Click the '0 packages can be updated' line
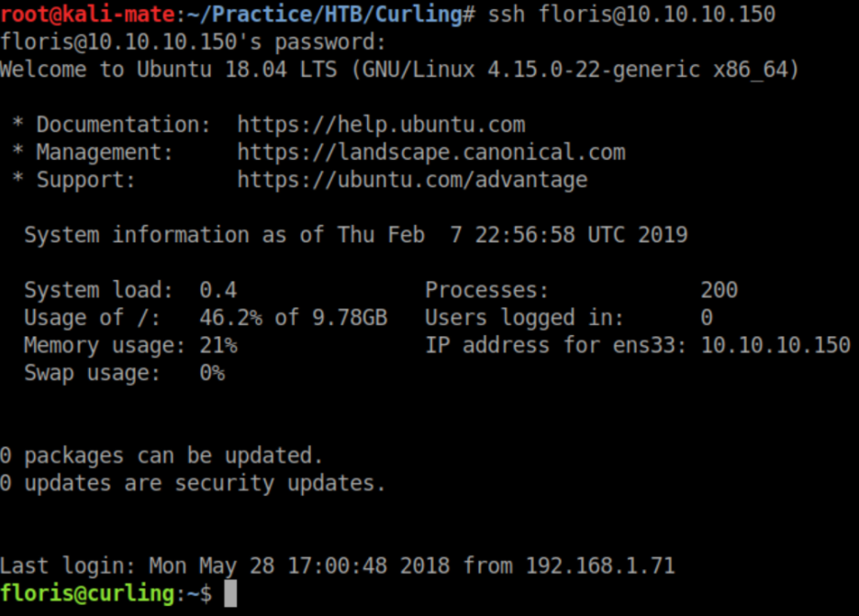859x616 pixels. [162, 455]
